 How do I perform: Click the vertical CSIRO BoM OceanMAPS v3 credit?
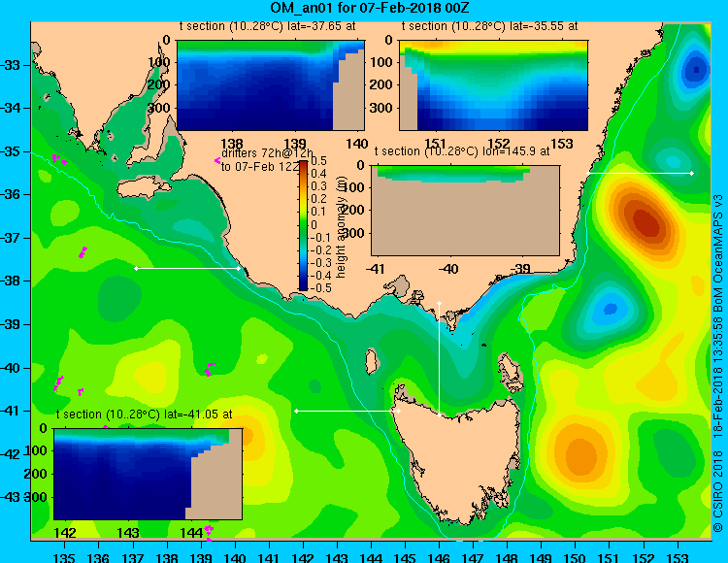click(x=718, y=363)
